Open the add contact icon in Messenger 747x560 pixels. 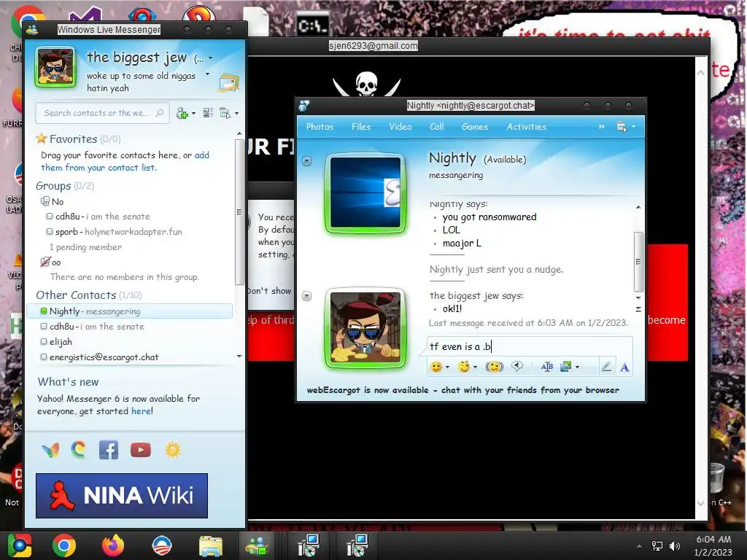pyautogui.click(x=182, y=113)
